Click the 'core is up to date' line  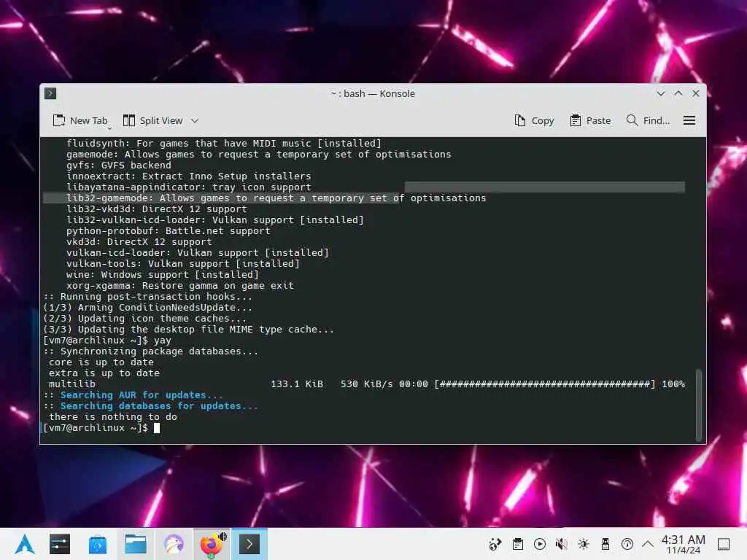click(101, 362)
